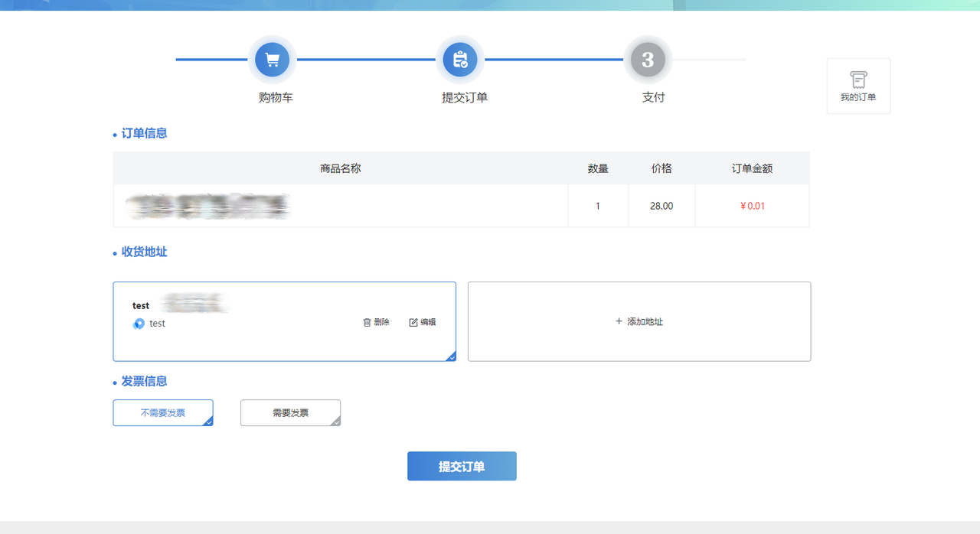The height and width of the screenshot is (534, 980).
Task: Click the 订单信息 section heading
Action: tap(144, 133)
